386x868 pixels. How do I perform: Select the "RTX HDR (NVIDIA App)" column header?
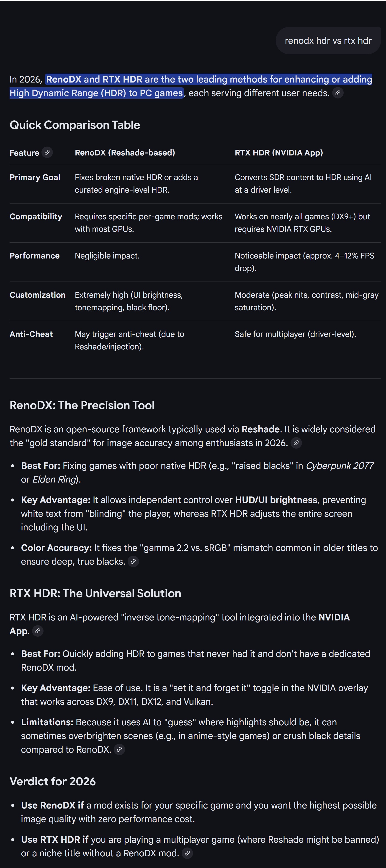pyautogui.click(x=278, y=153)
